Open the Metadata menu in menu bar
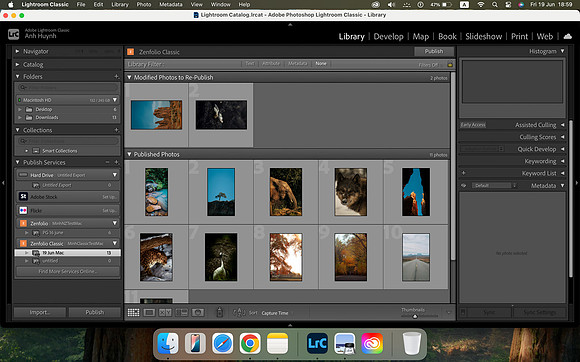Screen dimensions: 580x362 [x=171, y=5]
